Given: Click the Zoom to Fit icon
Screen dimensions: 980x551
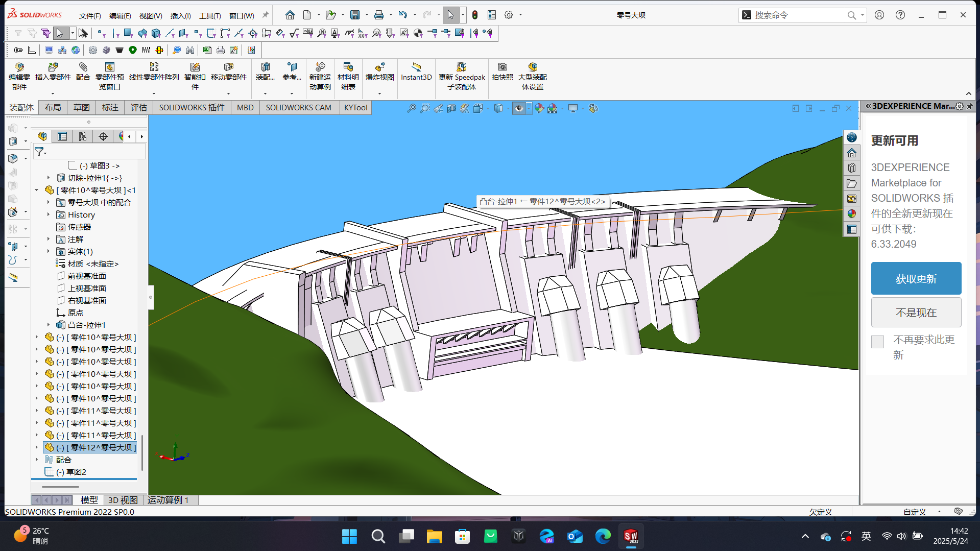Looking at the screenshot, I should pos(411,108).
